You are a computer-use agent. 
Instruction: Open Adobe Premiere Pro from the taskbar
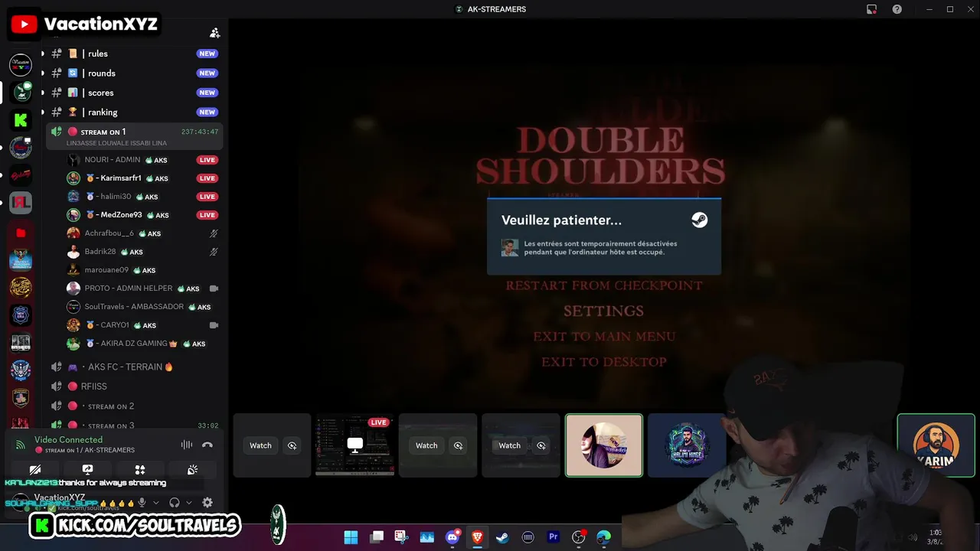click(553, 537)
